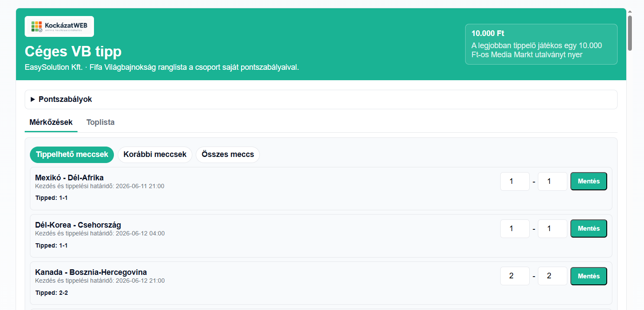Screen dimensions: 644x310
Task: Show Korábbi meccsek filter
Action: pos(155,155)
